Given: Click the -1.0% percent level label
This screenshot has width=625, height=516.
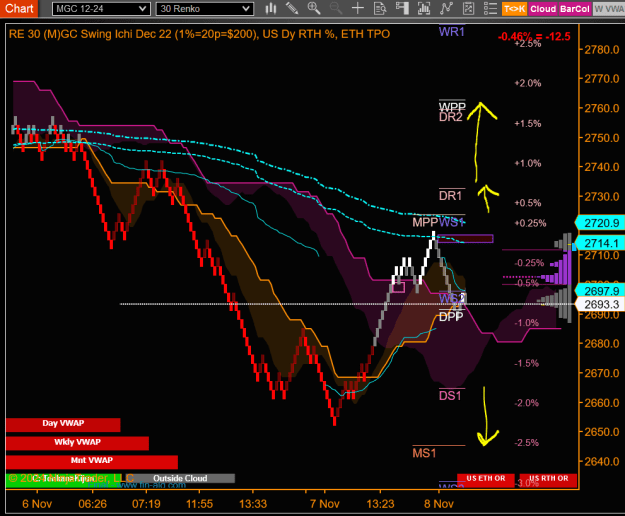Looking at the screenshot, I should [x=526, y=323].
